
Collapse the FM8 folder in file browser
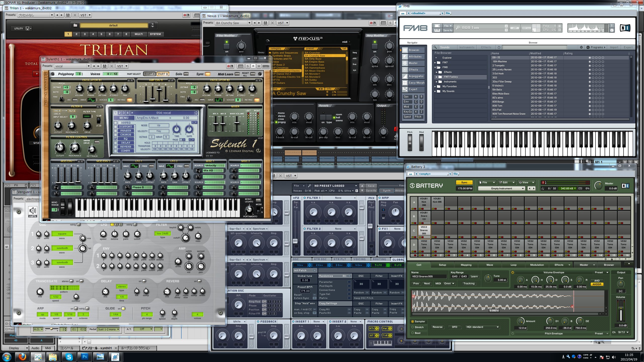[435, 67]
